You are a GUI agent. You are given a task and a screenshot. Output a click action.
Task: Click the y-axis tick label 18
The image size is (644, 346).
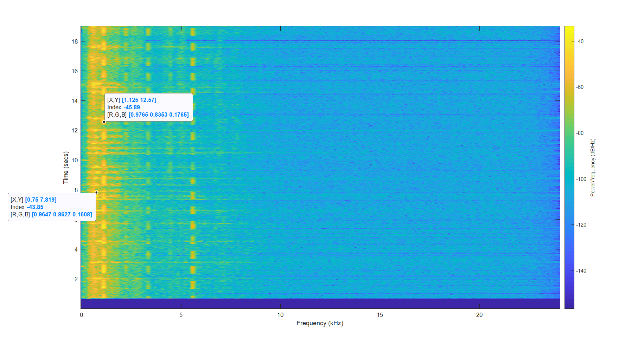[75, 41]
